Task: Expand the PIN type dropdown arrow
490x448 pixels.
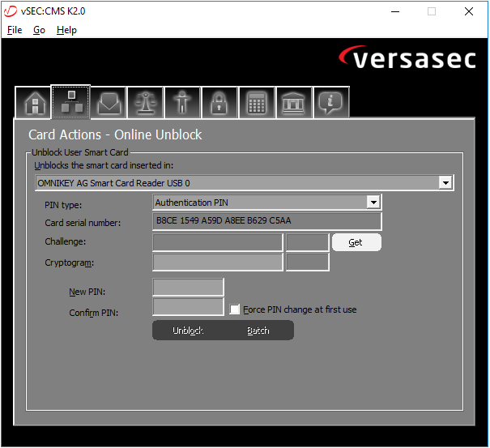Action: (x=373, y=203)
